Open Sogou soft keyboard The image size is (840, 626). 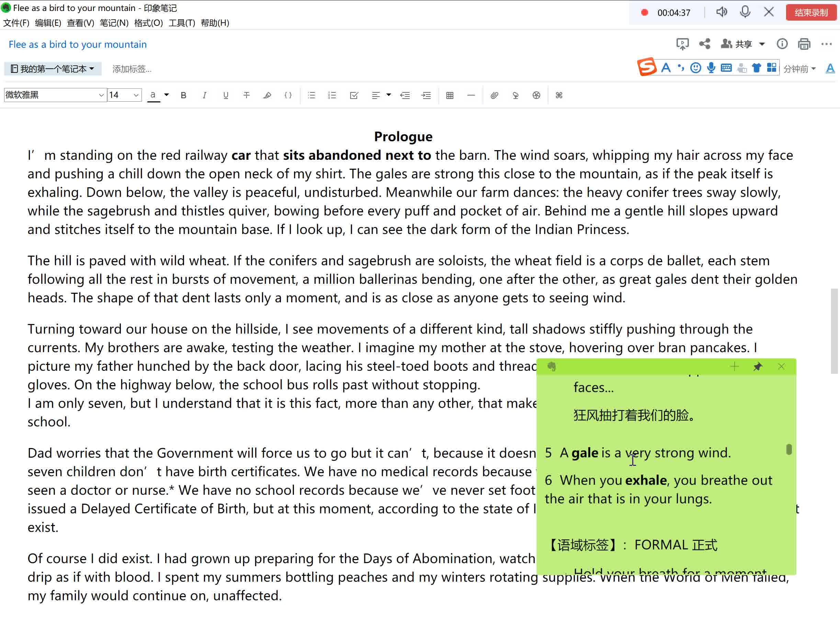point(726,68)
